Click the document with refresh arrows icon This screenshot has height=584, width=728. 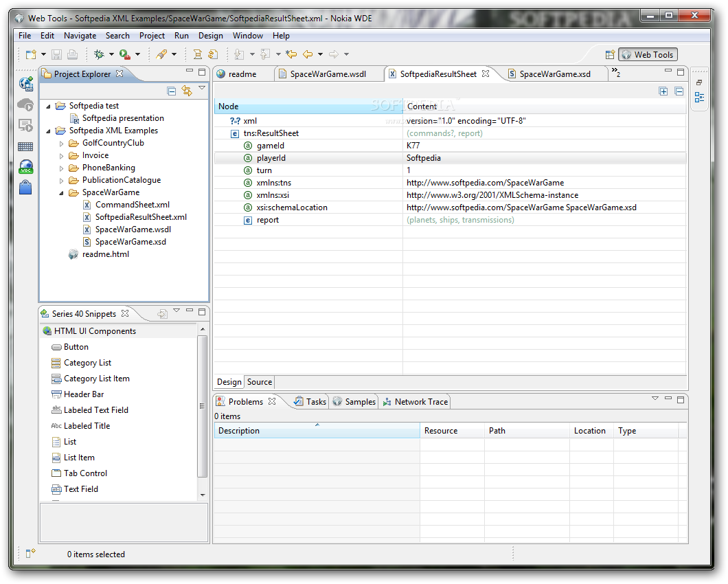213,54
